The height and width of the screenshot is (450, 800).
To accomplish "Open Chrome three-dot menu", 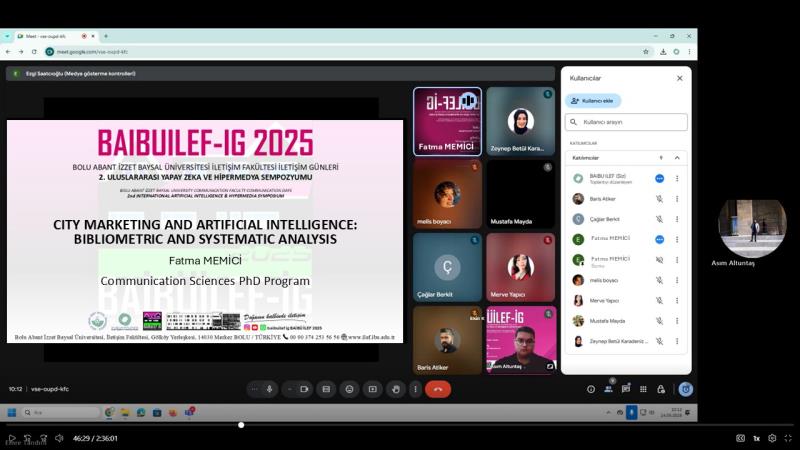I will coord(689,52).
